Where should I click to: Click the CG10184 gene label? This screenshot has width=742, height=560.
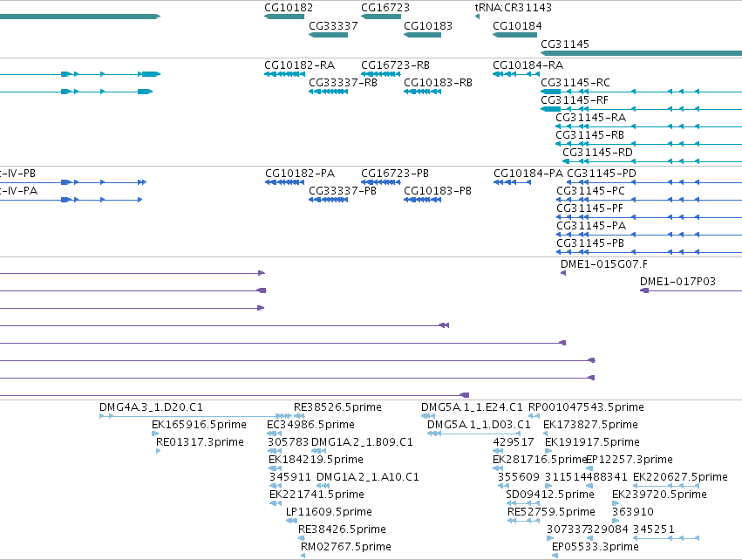[x=517, y=26]
